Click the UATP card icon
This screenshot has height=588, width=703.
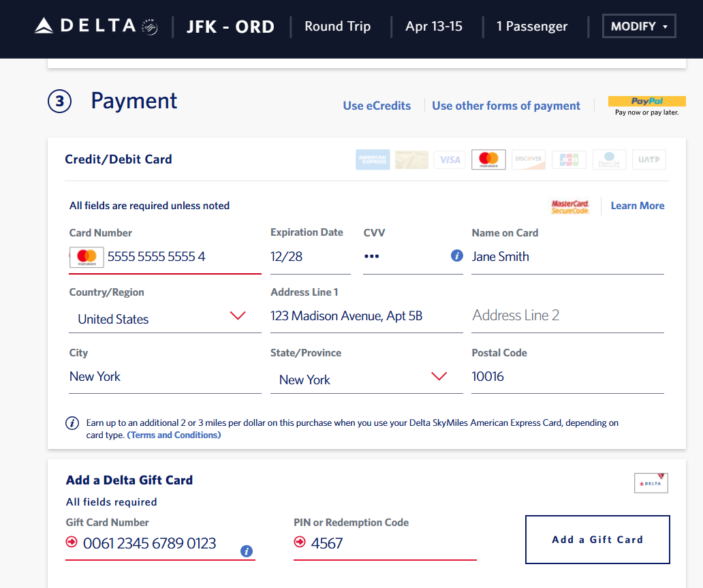[x=649, y=159]
